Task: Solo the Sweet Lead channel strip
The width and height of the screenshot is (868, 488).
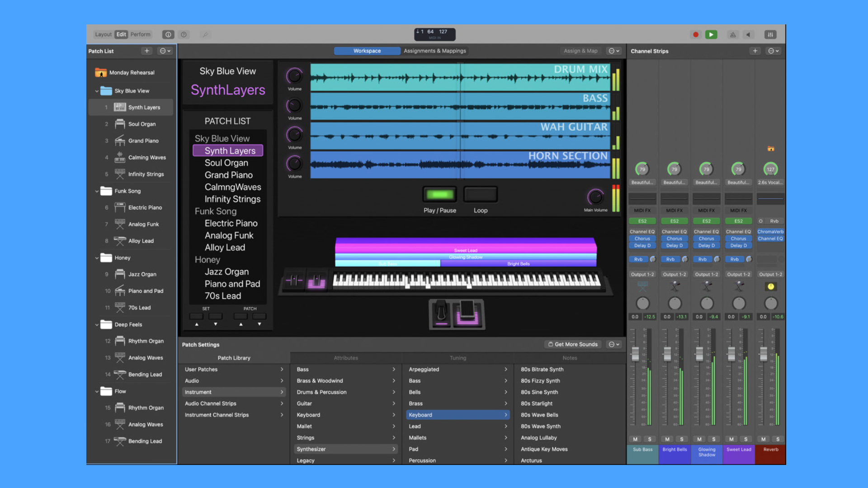Action: click(746, 439)
